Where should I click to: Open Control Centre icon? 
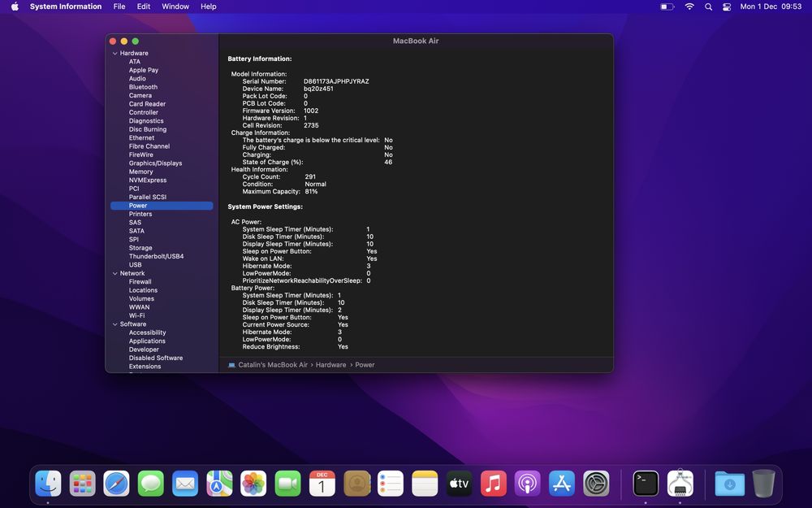coord(727,7)
